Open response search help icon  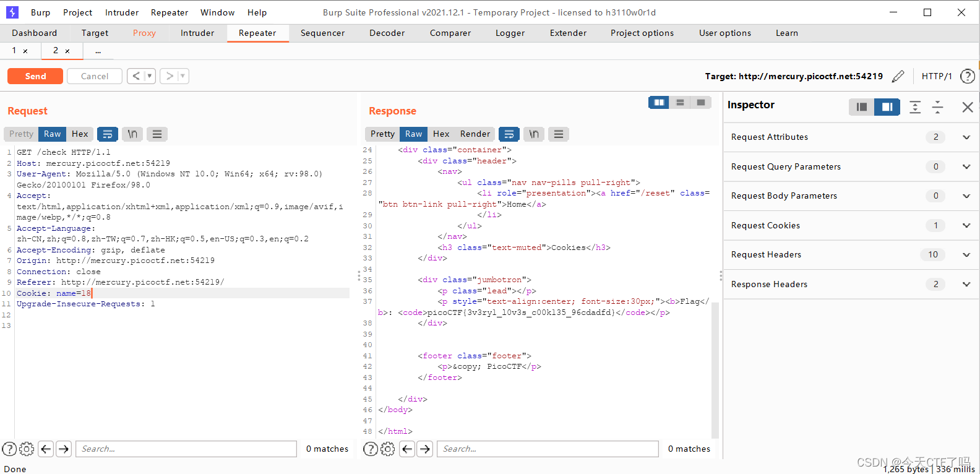[370, 449]
